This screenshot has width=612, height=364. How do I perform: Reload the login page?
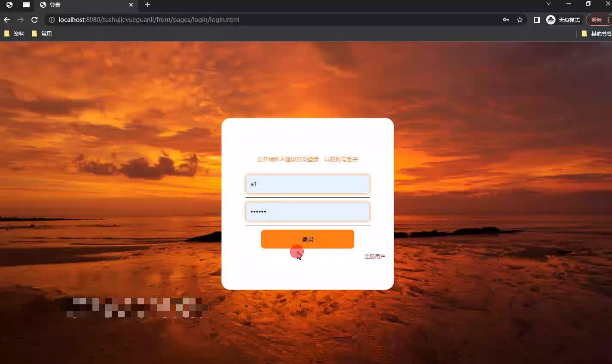click(x=34, y=19)
